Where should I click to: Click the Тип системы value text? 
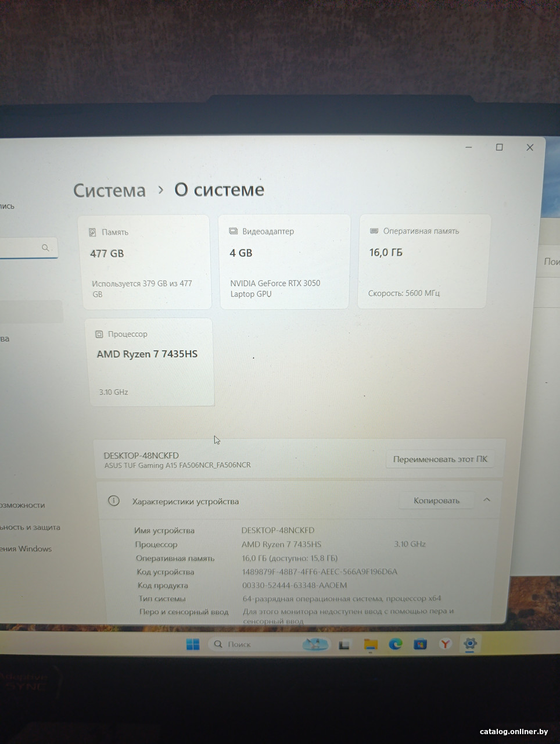point(342,598)
